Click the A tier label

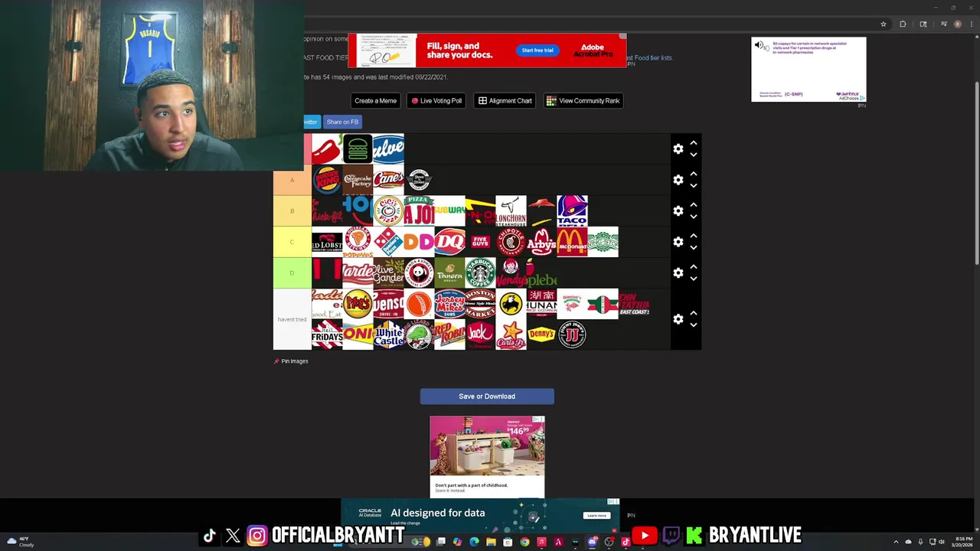pyautogui.click(x=292, y=181)
